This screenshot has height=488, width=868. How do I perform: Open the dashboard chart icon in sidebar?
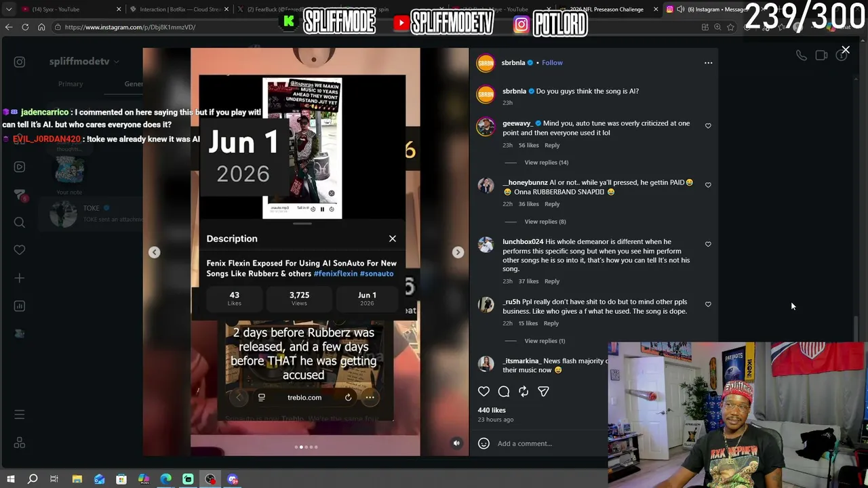(x=20, y=306)
